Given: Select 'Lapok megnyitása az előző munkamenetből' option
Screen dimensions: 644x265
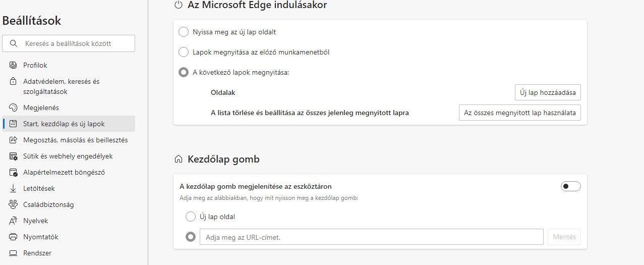Looking at the screenshot, I should [184, 52].
